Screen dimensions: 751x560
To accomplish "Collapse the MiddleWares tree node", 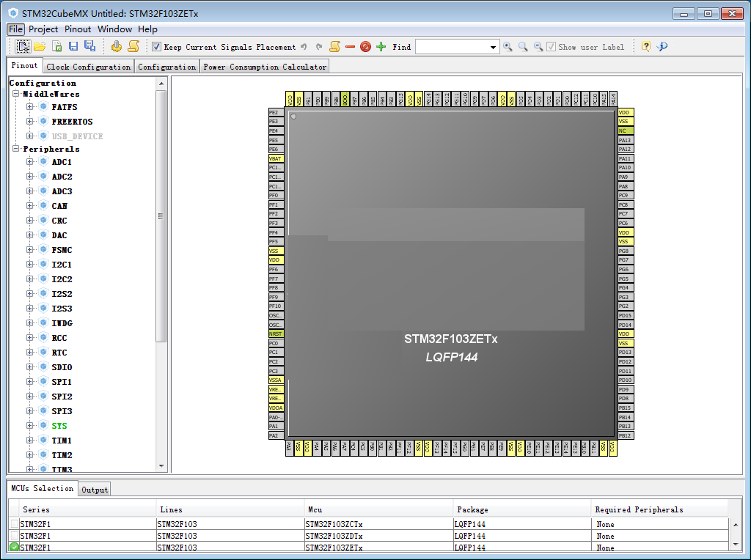I will [16, 94].
